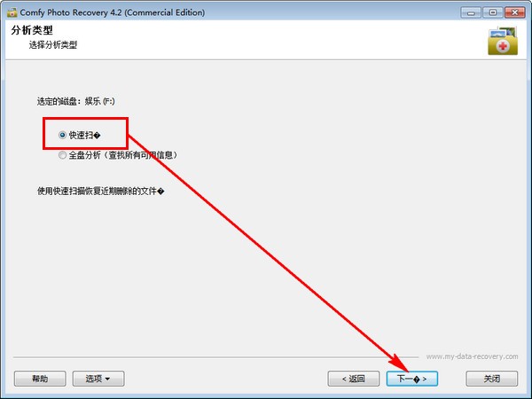Proceed with the 下一步 next button
The width and height of the screenshot is (532, 399).
click(412, 379)
